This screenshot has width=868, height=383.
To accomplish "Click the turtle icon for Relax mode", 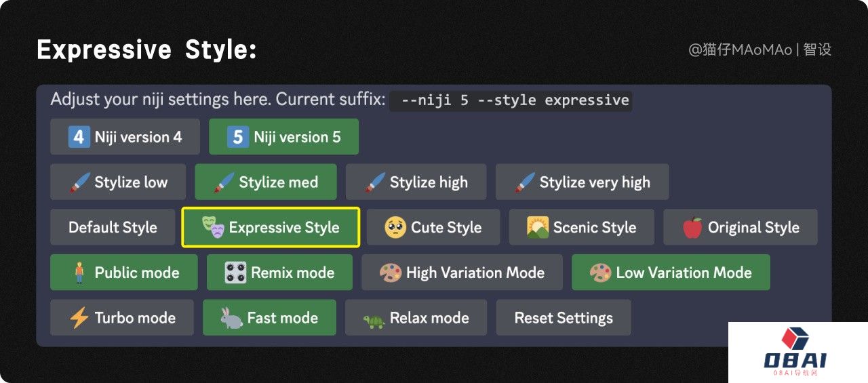I will coord(373,319).
